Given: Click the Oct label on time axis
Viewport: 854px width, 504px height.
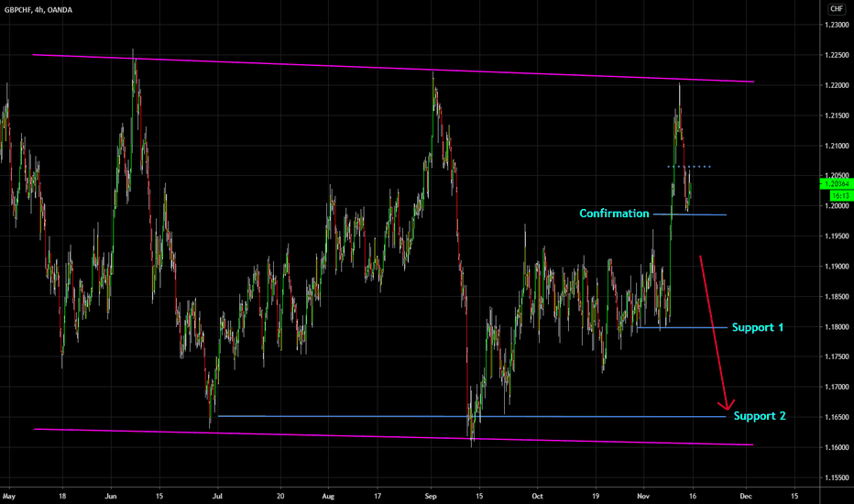Looking at the screenshot, I should click(x=537, y=497).
